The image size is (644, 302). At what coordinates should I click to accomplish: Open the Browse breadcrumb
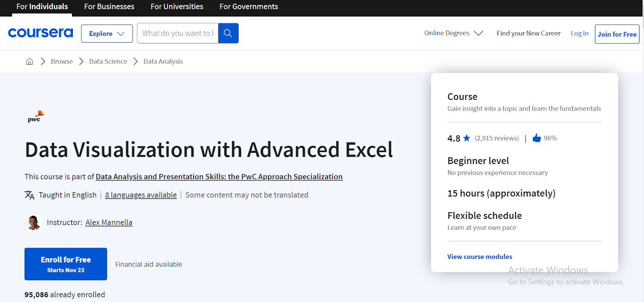pyautogui.click(x=62, y=62)
